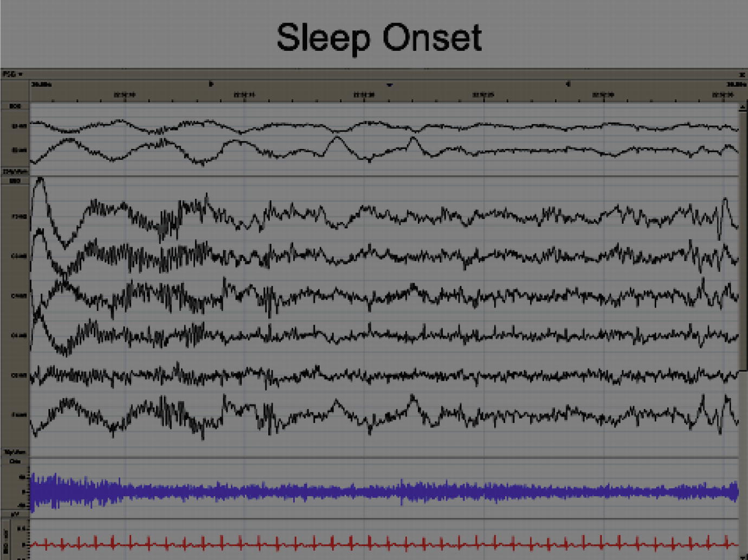Viewport: 748px width, 560px height.
Task: Click the first timestamp on the time ruler
Action: [x=125, y=95]
